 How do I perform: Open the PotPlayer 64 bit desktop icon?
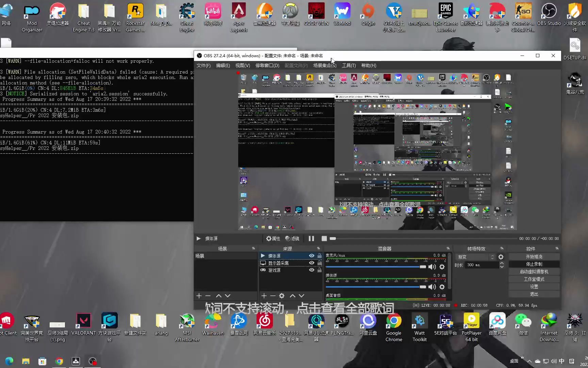click(x=471, y=327)
